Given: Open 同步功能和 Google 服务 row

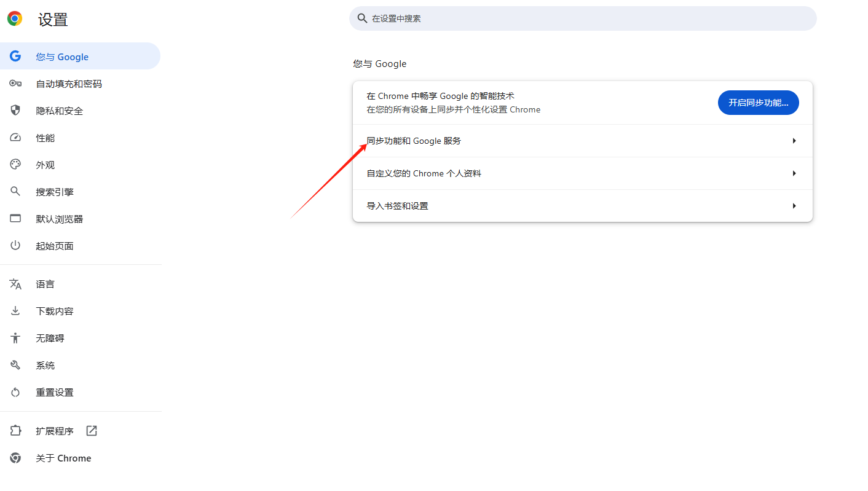Looking at the screenshot, I should point(583,141).
